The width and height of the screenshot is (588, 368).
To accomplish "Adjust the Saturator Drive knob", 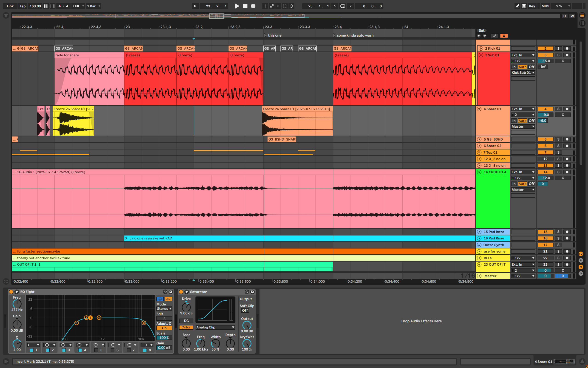I will click(186, 308).
